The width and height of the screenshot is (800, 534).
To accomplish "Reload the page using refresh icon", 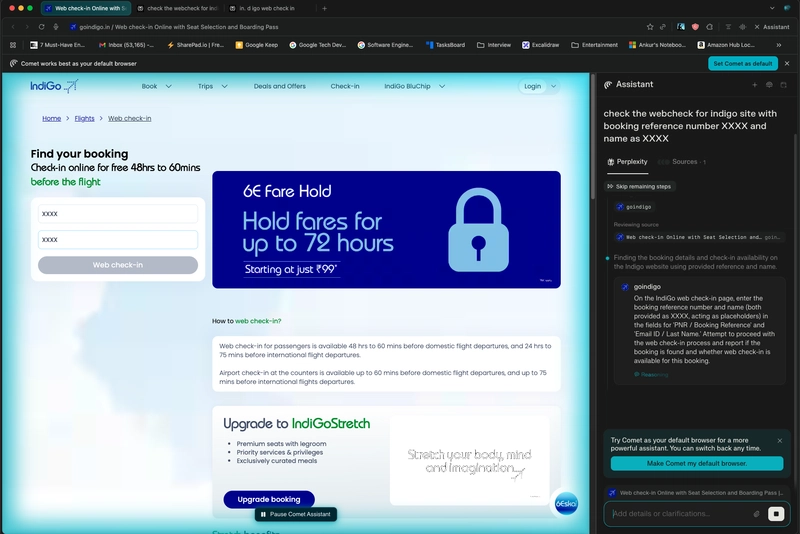I will coord(41,27).
